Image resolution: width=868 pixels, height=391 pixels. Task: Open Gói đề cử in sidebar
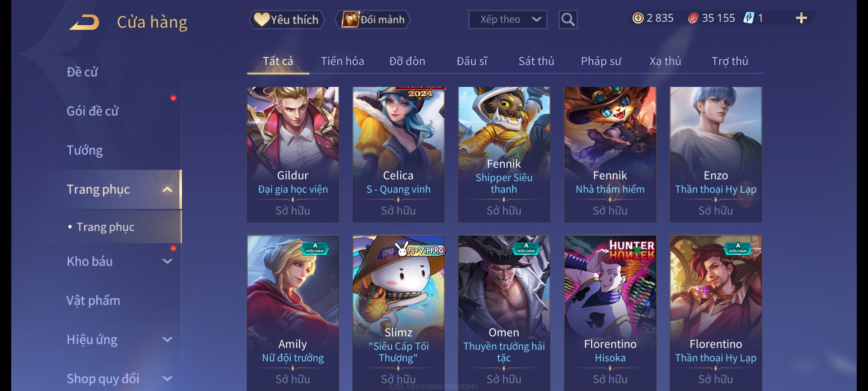click(x=93, y=111)
